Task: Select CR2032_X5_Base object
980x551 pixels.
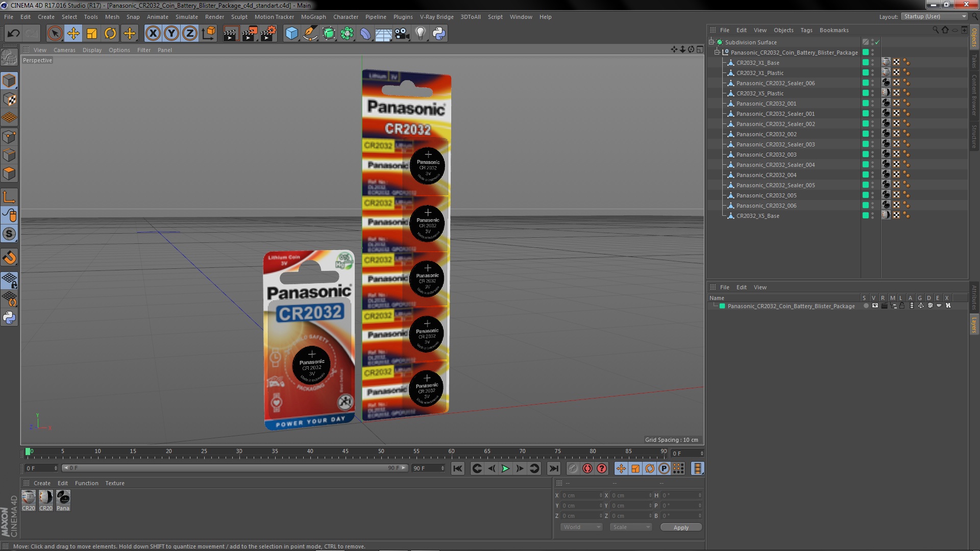Action: point(757,216)
